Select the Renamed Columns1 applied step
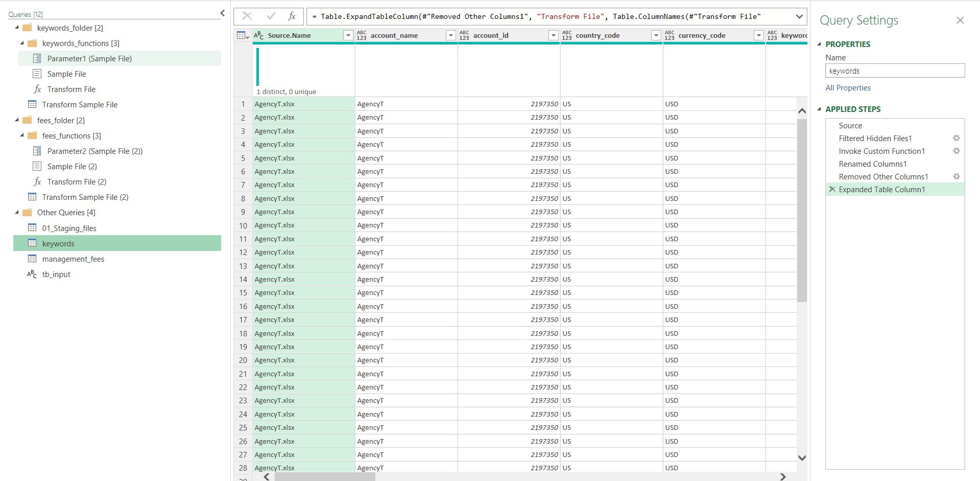The width and height of the screenshot is (980, 481). 873,164
